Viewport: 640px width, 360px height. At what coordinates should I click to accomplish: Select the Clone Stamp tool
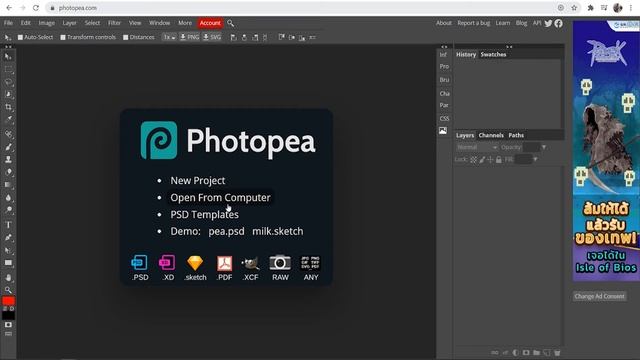point(8,159)
